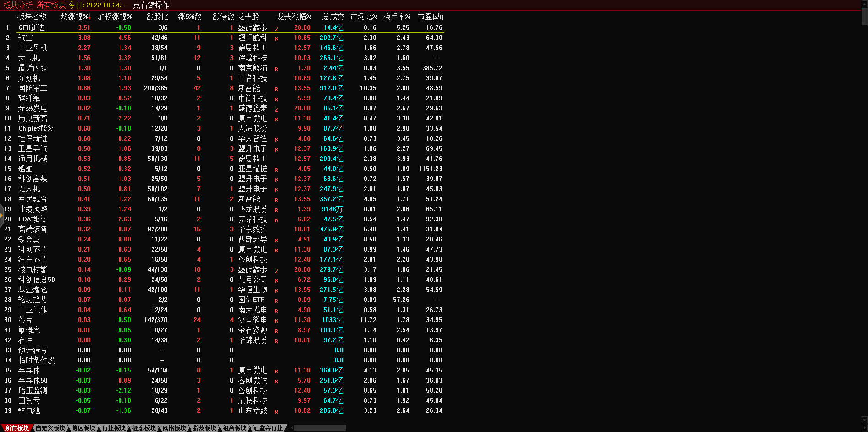Click the Z marker beside QFII新进's leader stock

pos(277,29)
